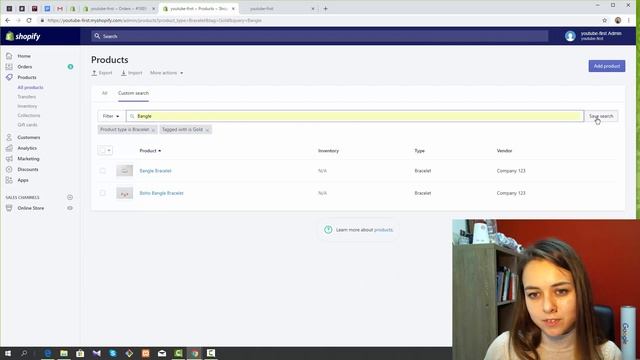Image resolution: width=640 pixels, height=360 pixels.
Task: Click the browser back arrow
Action: tap(8, 20)
